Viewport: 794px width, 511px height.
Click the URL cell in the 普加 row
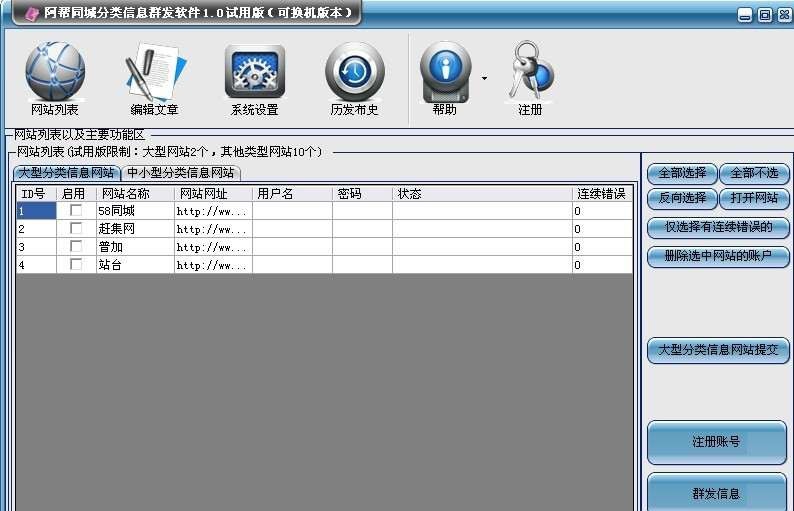pos(213,247)
